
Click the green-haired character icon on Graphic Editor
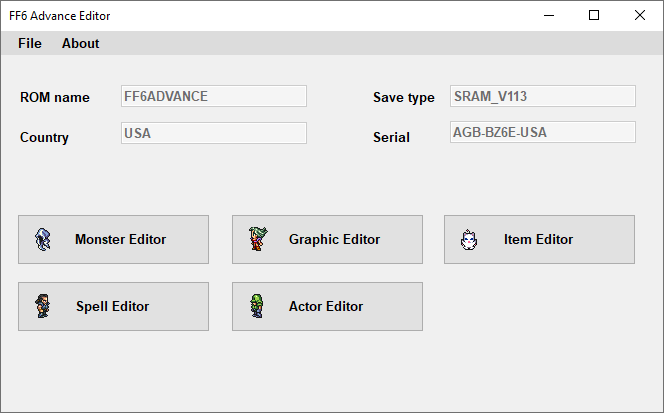[258, 239]
